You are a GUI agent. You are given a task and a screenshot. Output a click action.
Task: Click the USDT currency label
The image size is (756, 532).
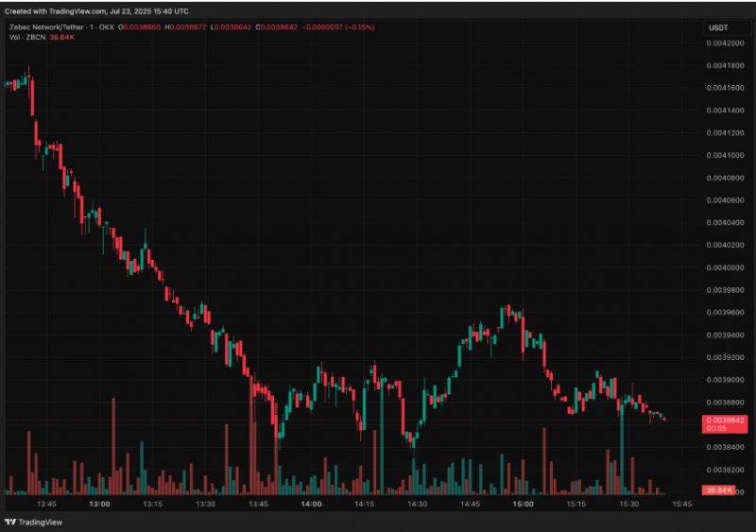point(719,28)
